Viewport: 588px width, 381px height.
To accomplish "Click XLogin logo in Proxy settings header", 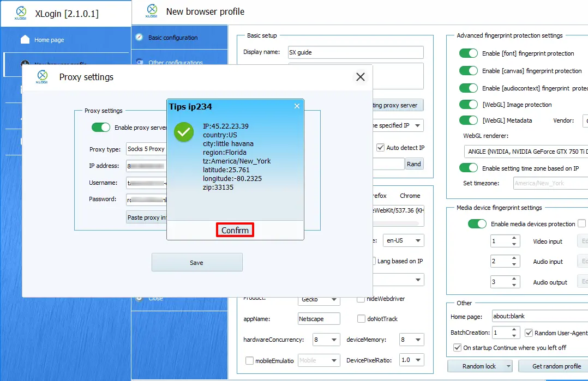I will (42, 77).
